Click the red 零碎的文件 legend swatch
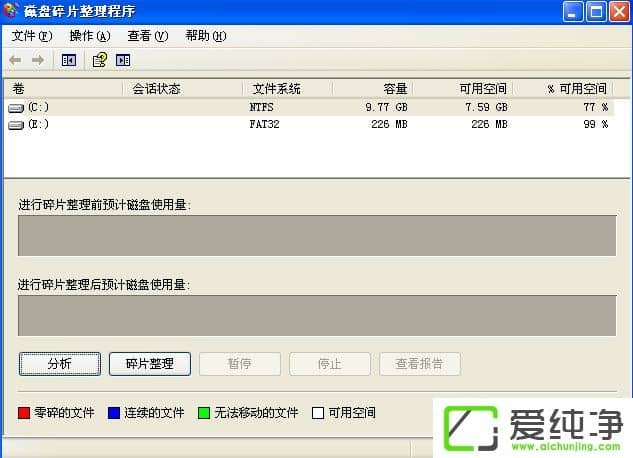Image resolution: width=633 pixels, height=458 pixels. [x=24, y=413]
